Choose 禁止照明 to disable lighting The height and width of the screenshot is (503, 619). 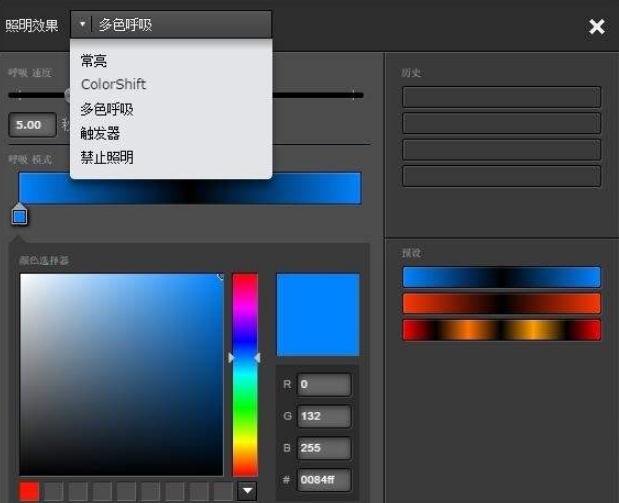[x=107, y=158]
